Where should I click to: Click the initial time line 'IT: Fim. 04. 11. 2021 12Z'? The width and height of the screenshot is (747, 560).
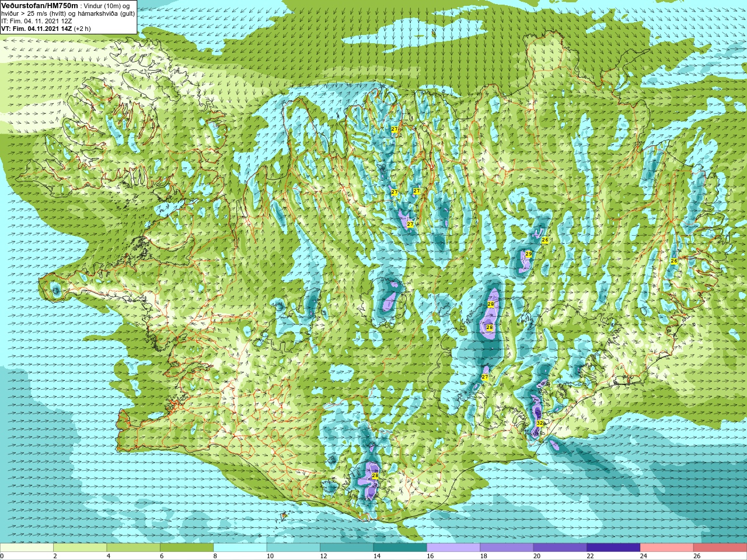[x=37, y=20]
